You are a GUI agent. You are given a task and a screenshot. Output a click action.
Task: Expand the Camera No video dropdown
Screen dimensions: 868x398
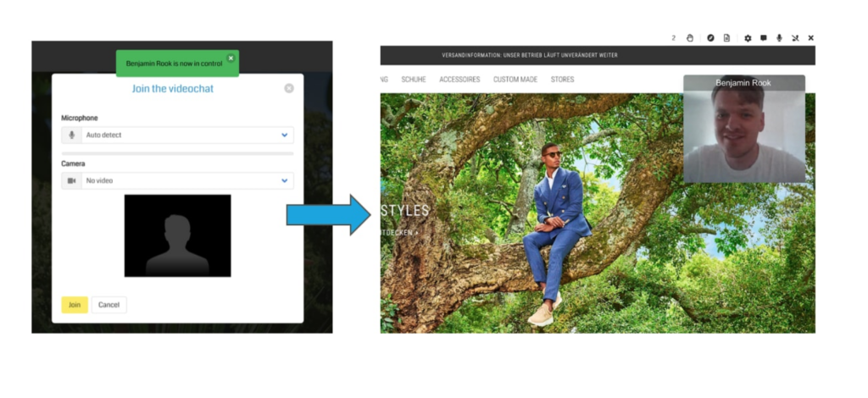coord(284,180)
